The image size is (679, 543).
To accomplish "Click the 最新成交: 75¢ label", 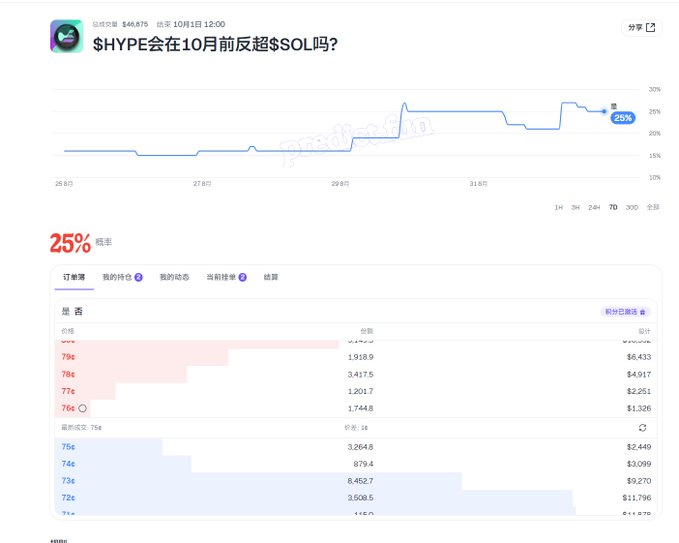I will pos(81,427).
